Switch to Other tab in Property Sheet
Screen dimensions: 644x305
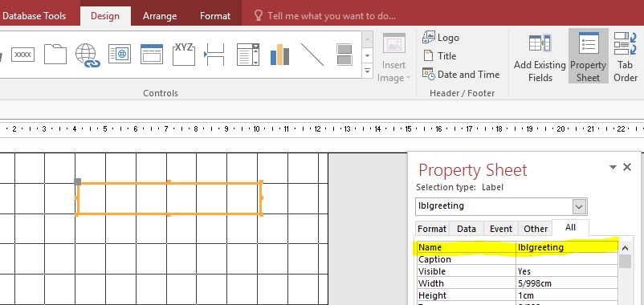536,229
